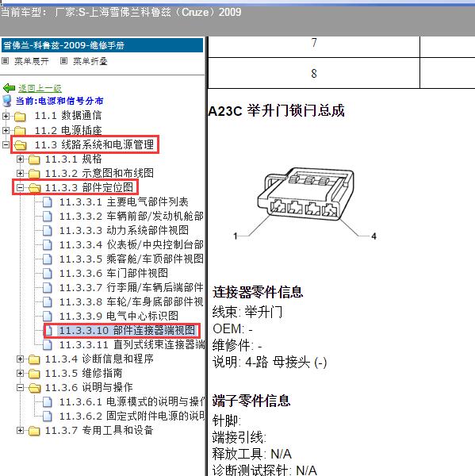Click the 11.3.3 部件定位图 folder icon
This screenshot has height=476, width=475.
pos(35,188)
